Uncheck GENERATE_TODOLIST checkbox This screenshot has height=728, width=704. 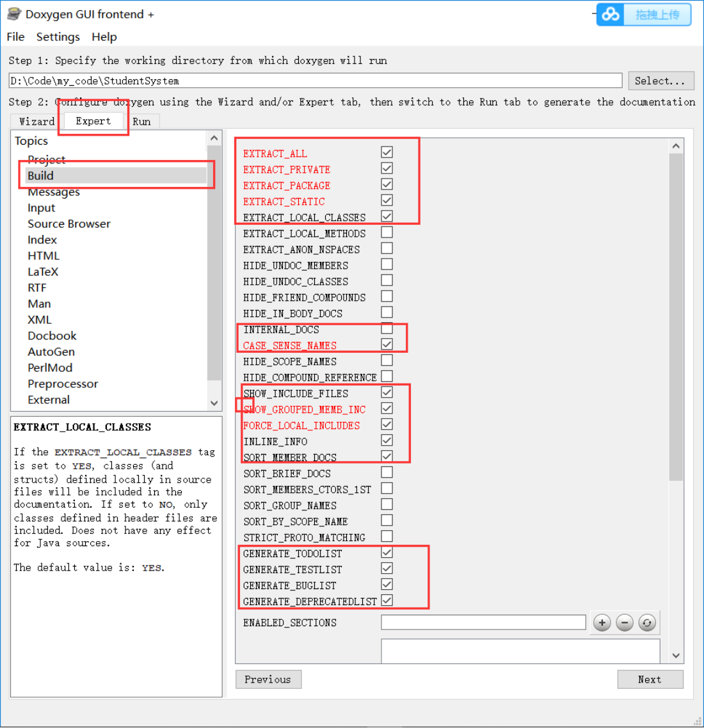pos(387,552)
